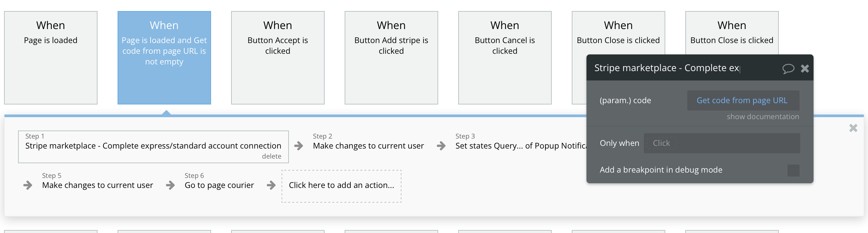Viewport: 868px width, 233px height.
Task: Select Step 1 Stripe marketplace action
Action: click(x=153, y=146)
